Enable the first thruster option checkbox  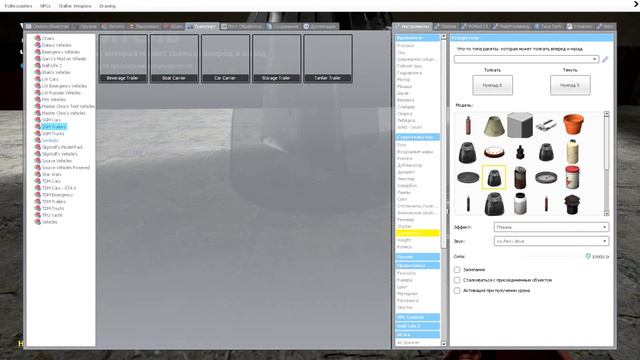click(x=457, y=270)
